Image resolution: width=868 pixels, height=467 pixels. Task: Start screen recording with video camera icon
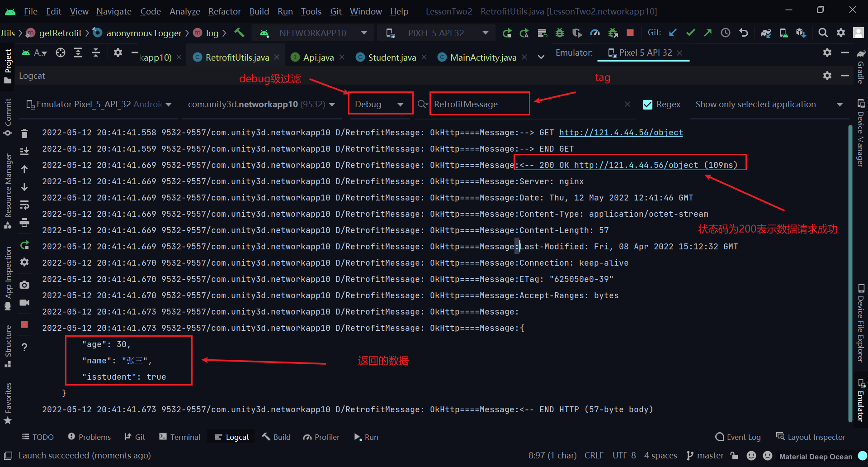point(24,302)
